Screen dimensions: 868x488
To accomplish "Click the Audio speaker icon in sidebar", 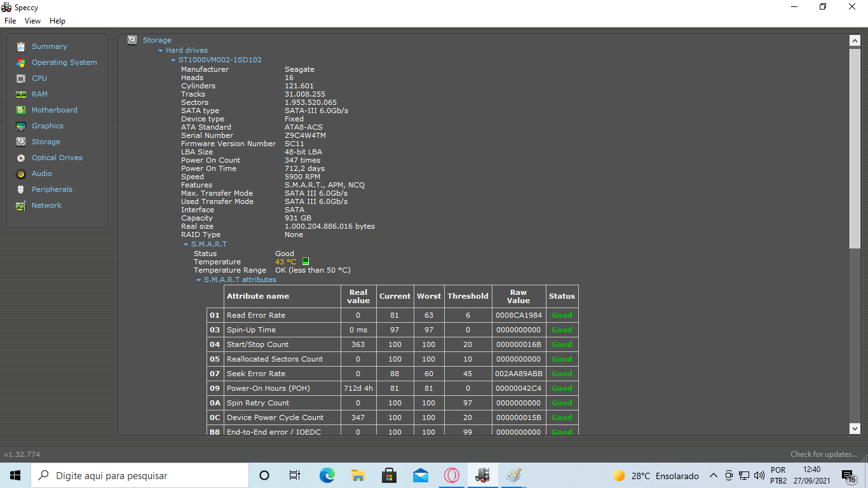I will tap(21, 173).
